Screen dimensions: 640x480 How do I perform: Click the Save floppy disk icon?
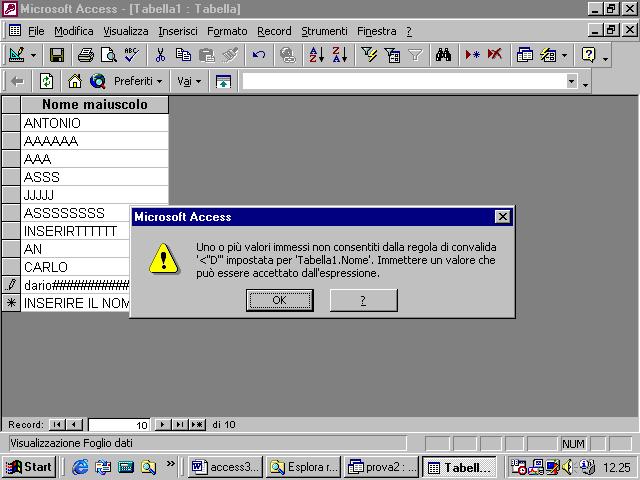tap(57, 55)
